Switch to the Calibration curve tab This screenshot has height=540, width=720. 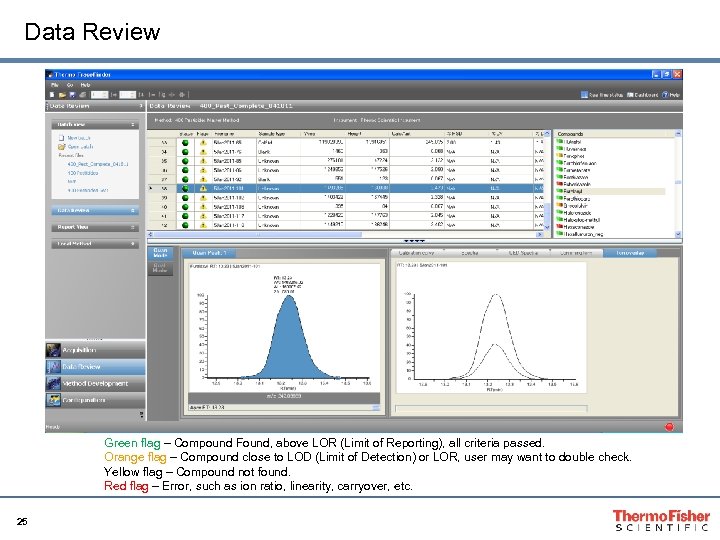coord(417,253)
